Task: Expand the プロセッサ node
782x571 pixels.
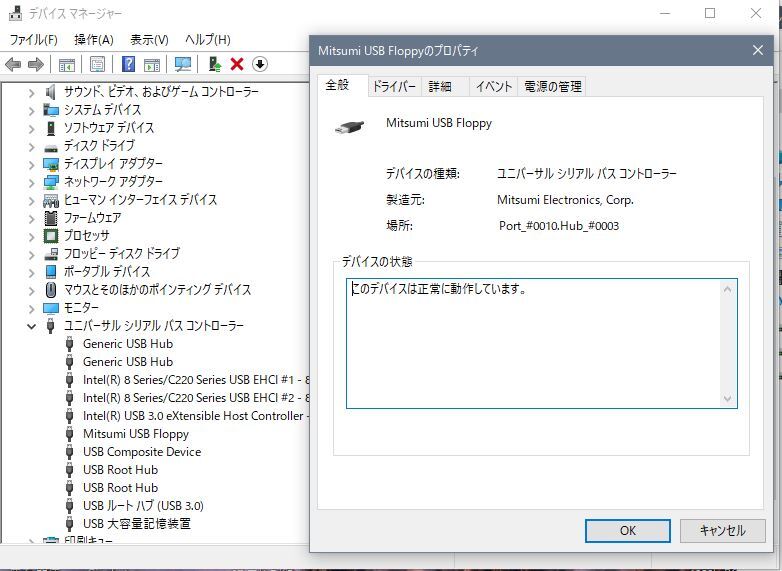Action: click(x=31, y=236)
